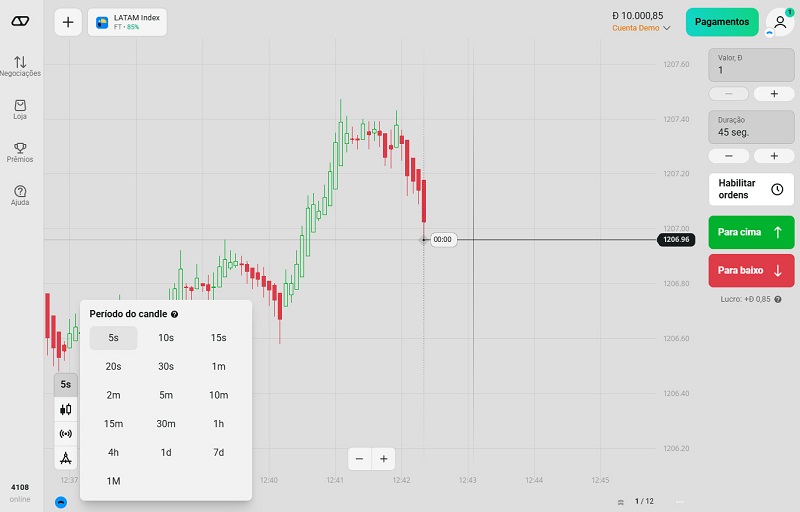The width and height of the screenshot is (800, 512).
Task: Open Prêmios trophy section
Action: point(20,152)
